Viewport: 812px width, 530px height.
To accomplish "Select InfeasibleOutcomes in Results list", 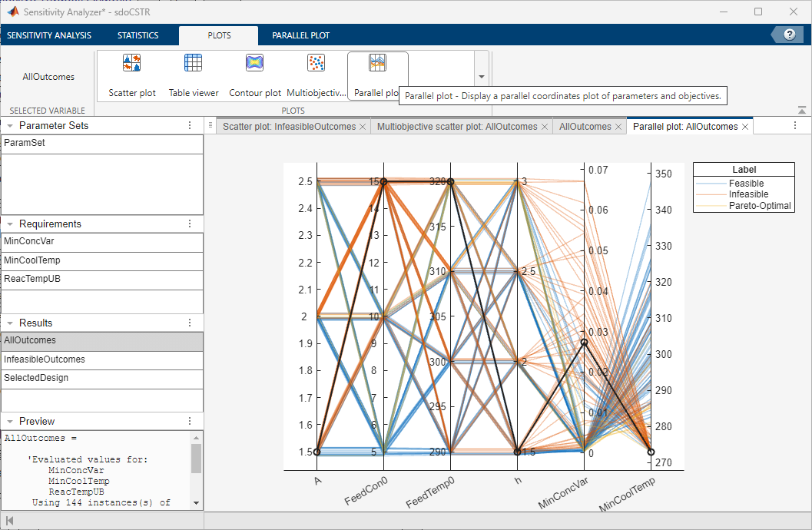I will click(45, 359).
